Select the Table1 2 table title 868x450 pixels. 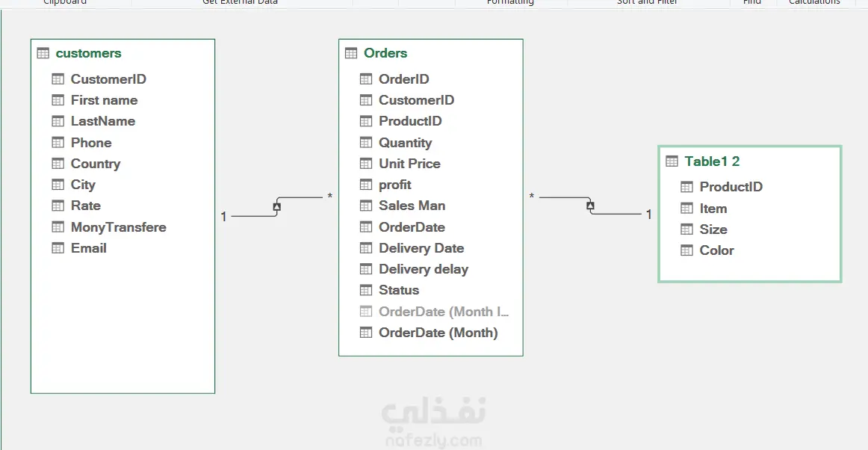(712, 161)
